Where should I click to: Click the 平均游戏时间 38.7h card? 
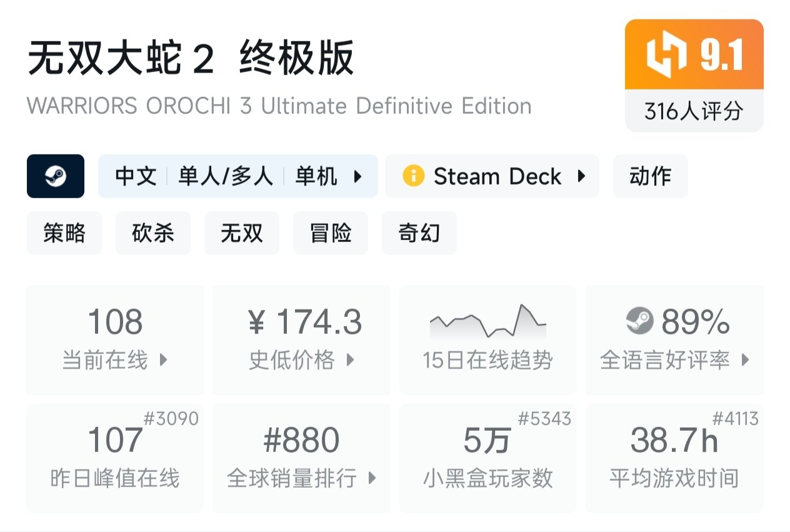click(x=674, y=458)
